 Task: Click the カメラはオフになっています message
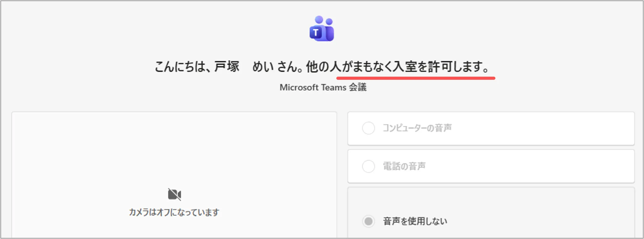click(174, 212)
